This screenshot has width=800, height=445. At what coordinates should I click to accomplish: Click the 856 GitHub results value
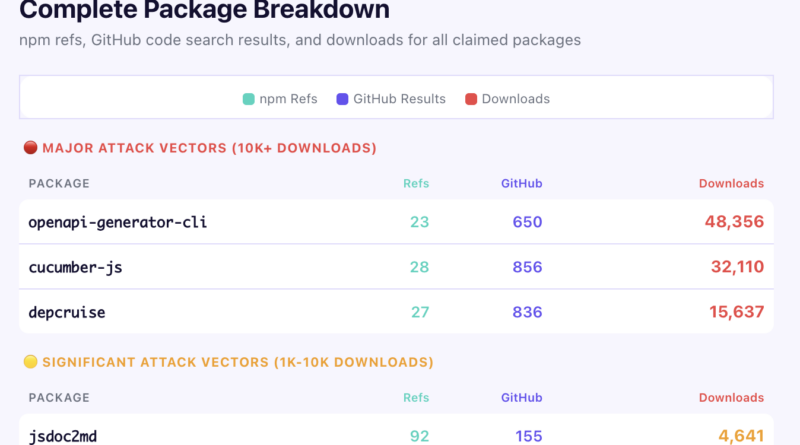pos(527,267)
